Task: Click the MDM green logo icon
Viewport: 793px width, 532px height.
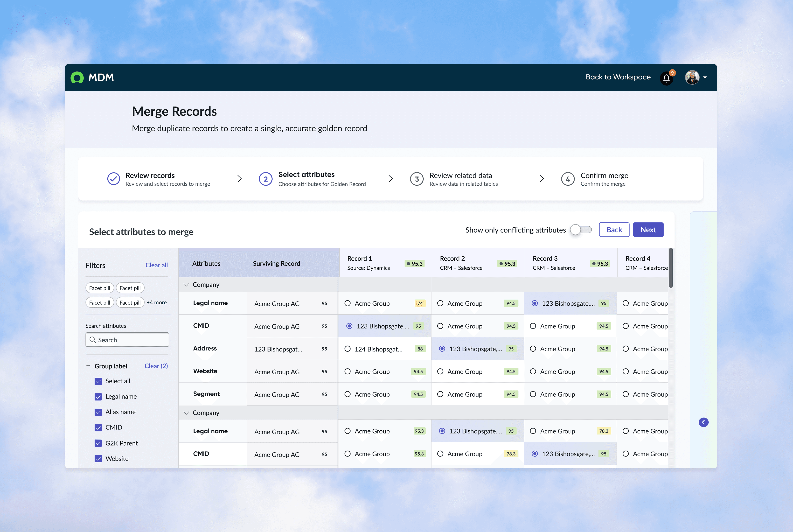Action: [x=77, y=78]
